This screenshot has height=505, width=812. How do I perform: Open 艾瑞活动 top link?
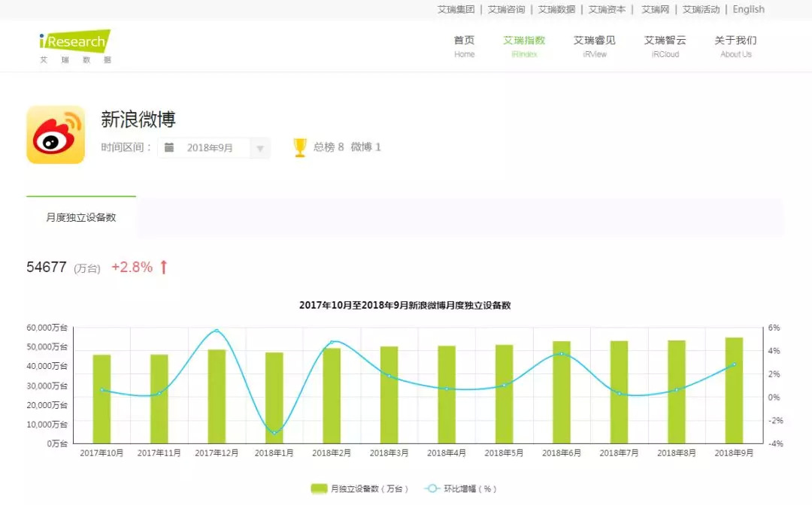tap(701, 9)
